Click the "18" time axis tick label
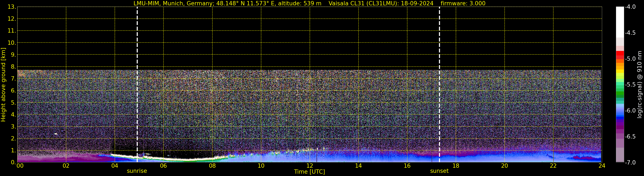The height and width of the screenshot is (176, 644). click(x=456, y=166)
